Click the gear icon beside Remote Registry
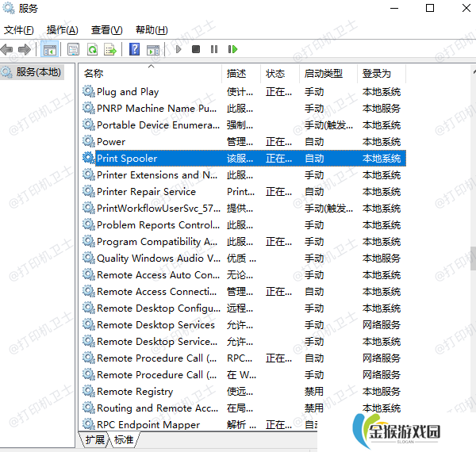Viewport: 476px width, 452px height. [x=89, y=391]
